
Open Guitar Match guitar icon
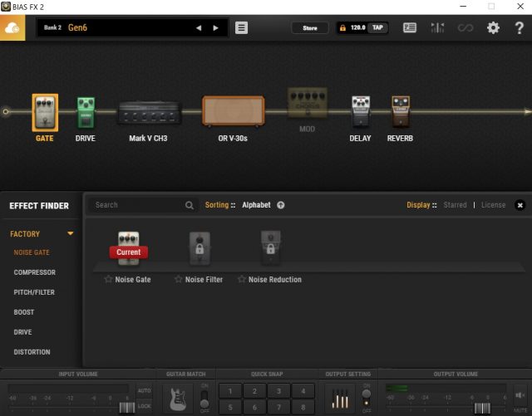[x=177, y=399]
